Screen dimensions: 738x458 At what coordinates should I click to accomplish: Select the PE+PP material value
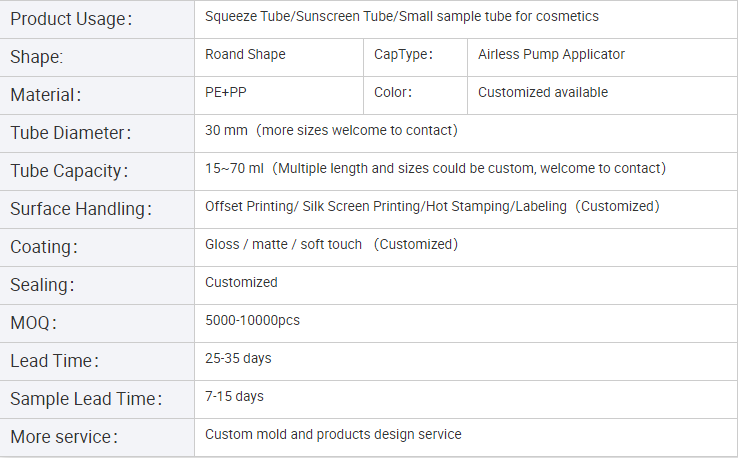(x=225, y=93)
